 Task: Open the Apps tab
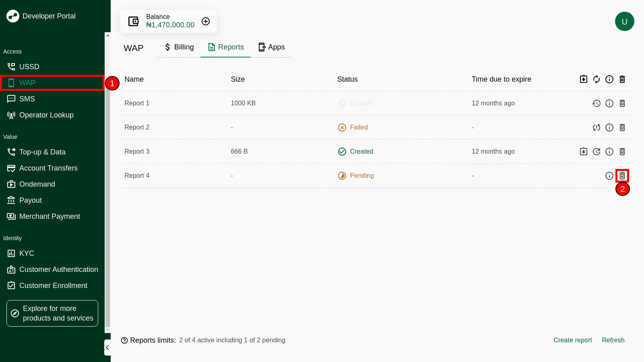point(271,47)
